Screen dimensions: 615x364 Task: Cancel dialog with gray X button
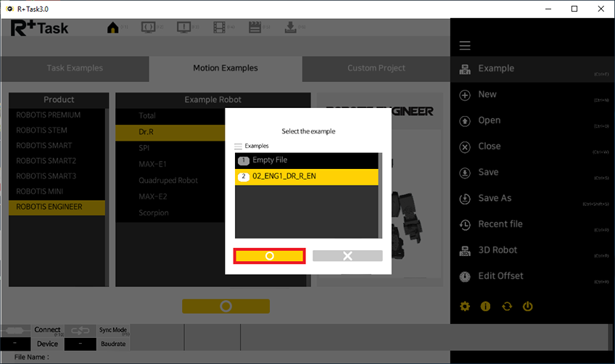(347, 256)
